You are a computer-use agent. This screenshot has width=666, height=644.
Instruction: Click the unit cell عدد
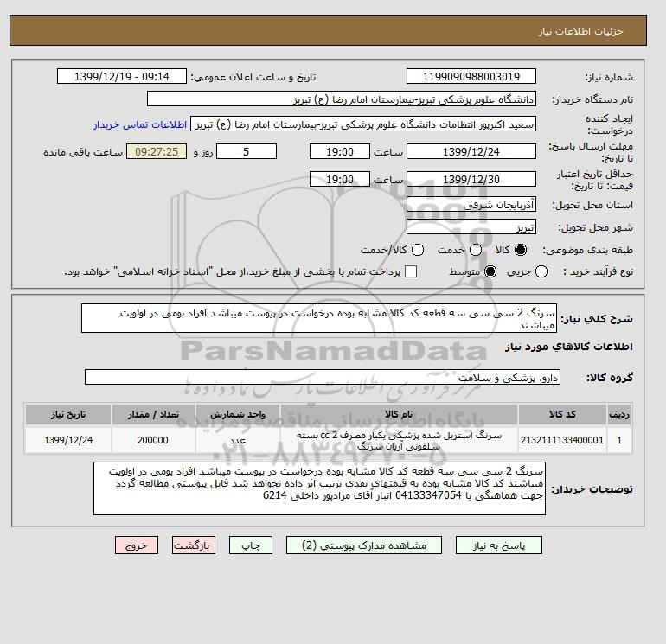click(x=238, y=440)
